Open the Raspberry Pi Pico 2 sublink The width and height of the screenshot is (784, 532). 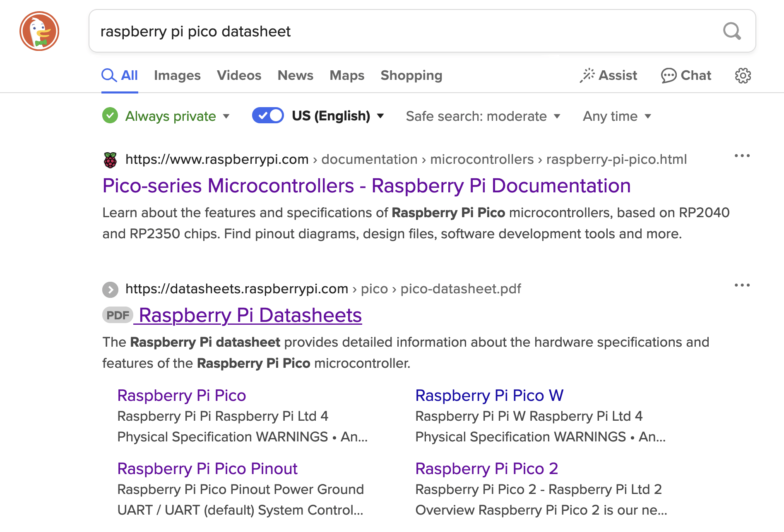click(487, 469)
